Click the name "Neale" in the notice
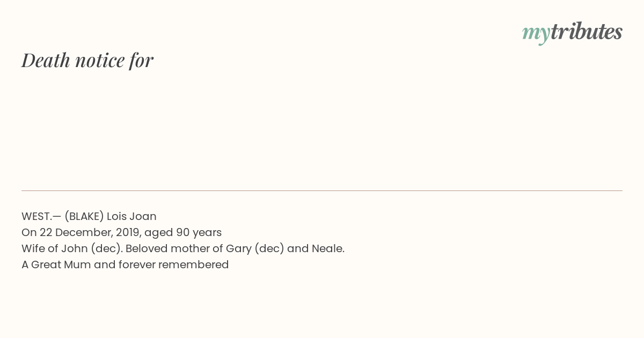 point(326,248)
